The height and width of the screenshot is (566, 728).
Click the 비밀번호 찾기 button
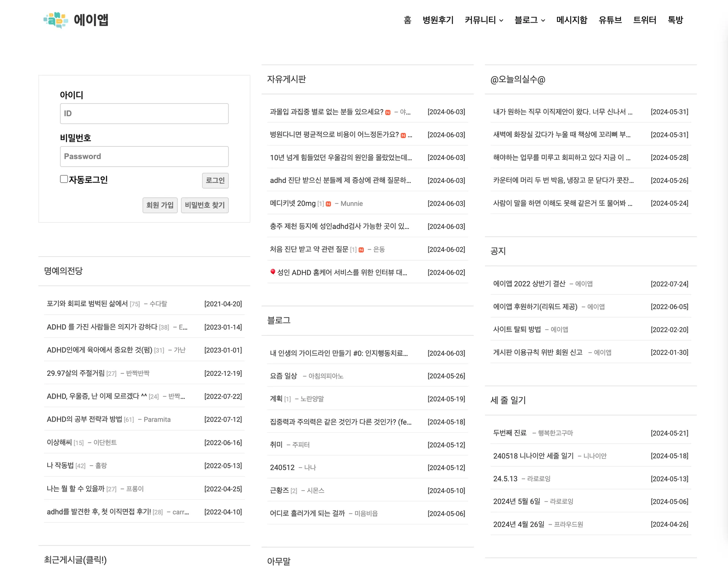205,205
